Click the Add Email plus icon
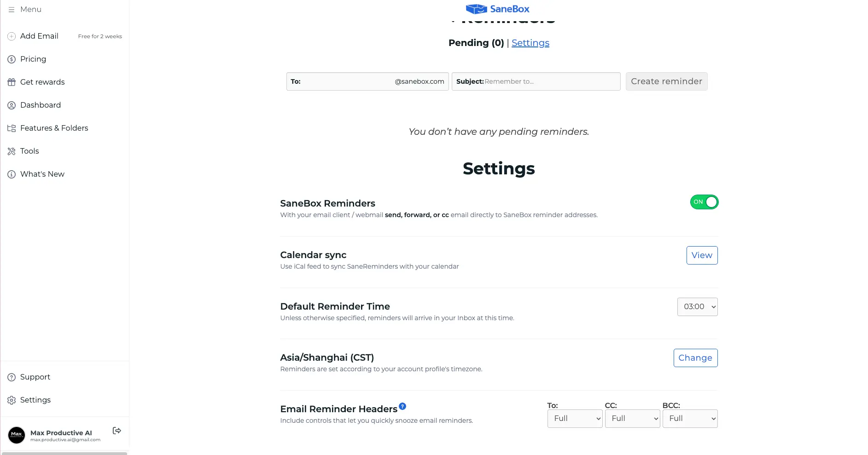Viewport: 868px width, 455px height. coord(12,36)
